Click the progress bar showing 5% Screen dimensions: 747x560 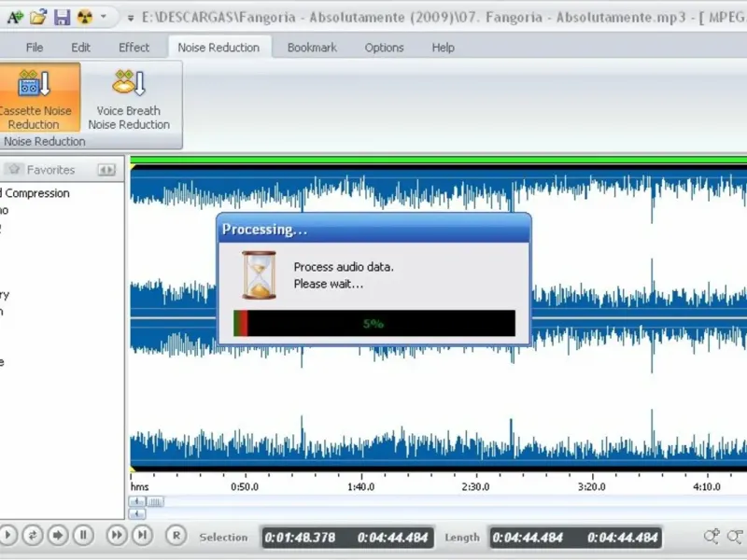tap(374, 323)
